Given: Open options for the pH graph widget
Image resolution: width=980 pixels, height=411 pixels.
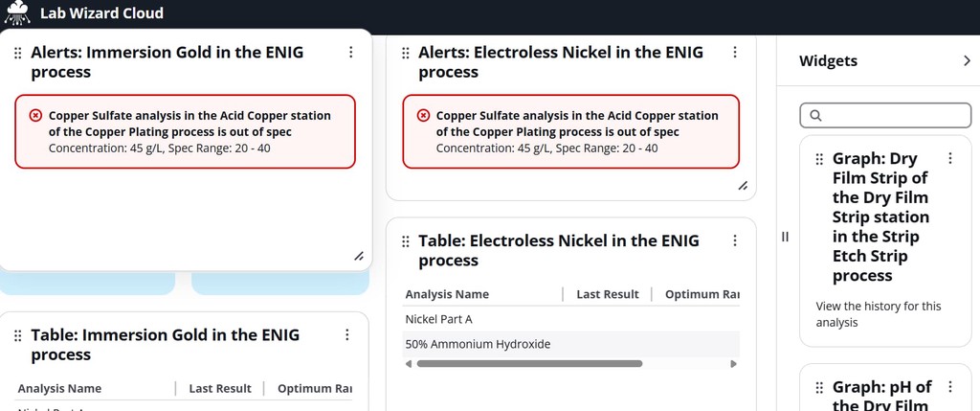Looking at the screenshot, I should tap(949, 387).
